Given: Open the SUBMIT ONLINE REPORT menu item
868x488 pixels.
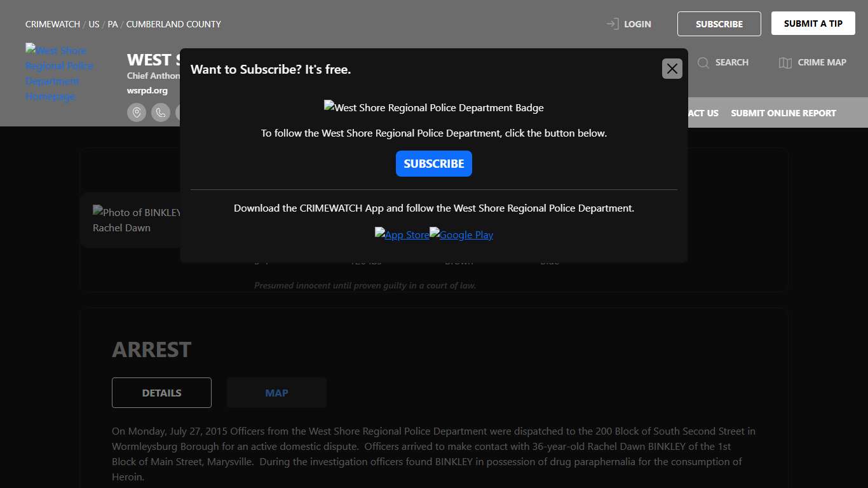Looking at the screenshot, I should [783, 113].
